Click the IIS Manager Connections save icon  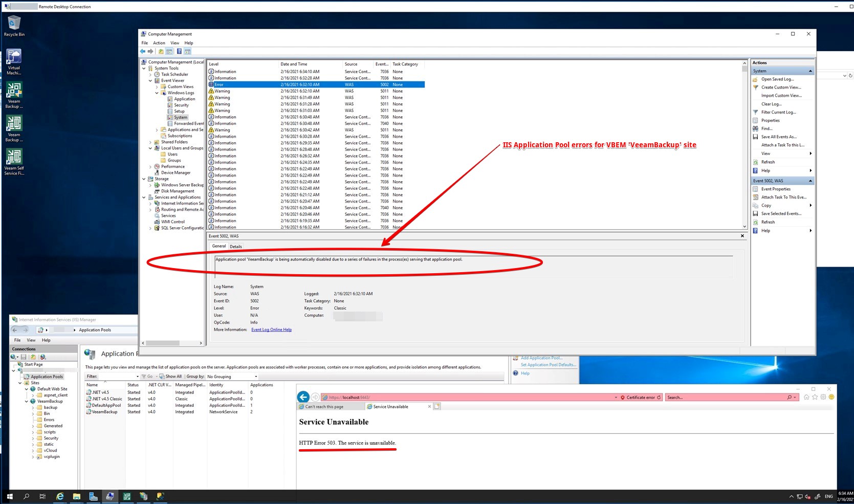pyautogui.click(x=24, y=357)
